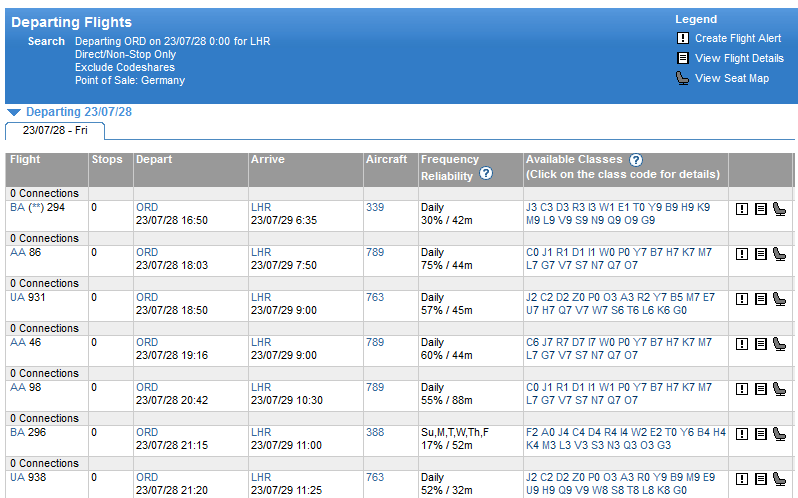This screenshot has width=798, height=498.
Task: View seat map icon for UA 931
Action: [x=779, y=299]
